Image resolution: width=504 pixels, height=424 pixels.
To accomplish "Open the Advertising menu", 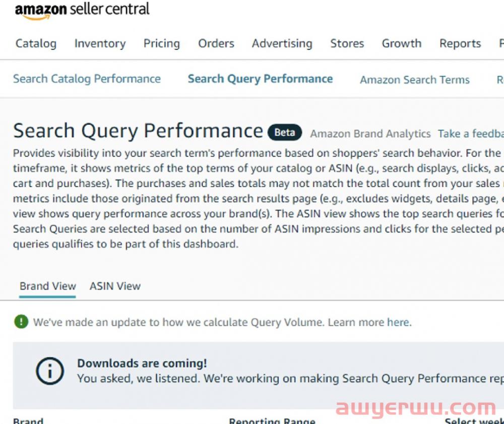I will 282,43.
